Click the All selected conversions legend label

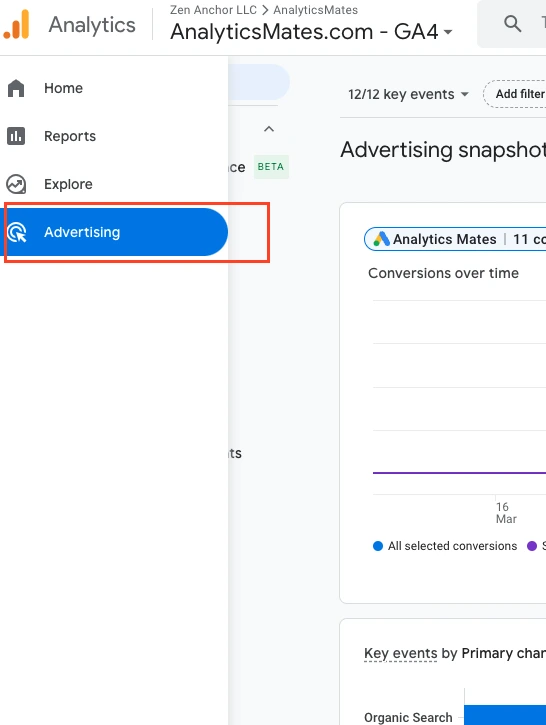pyautogui.click(x=452, y=546)
